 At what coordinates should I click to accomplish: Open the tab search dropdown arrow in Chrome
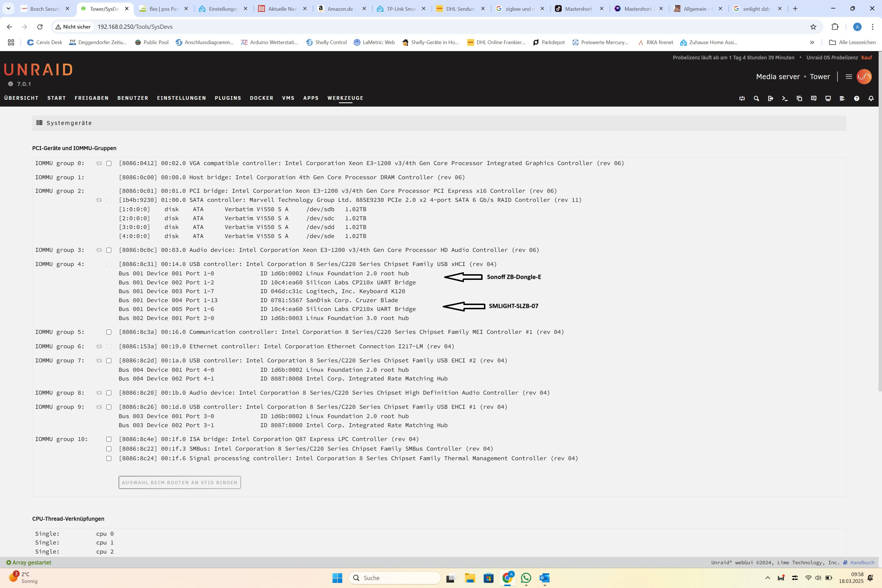[x=8, y=8]
